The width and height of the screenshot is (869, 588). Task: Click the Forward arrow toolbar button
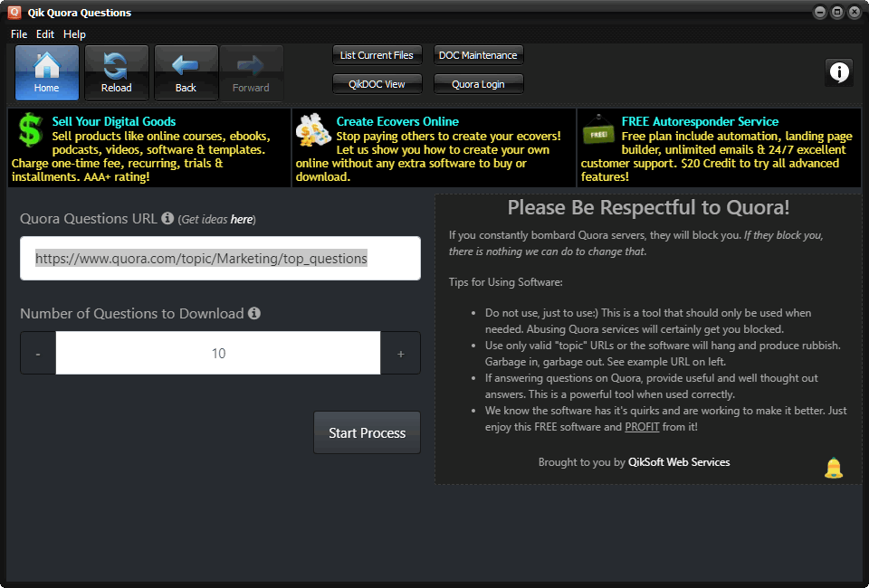click(251, 72)
